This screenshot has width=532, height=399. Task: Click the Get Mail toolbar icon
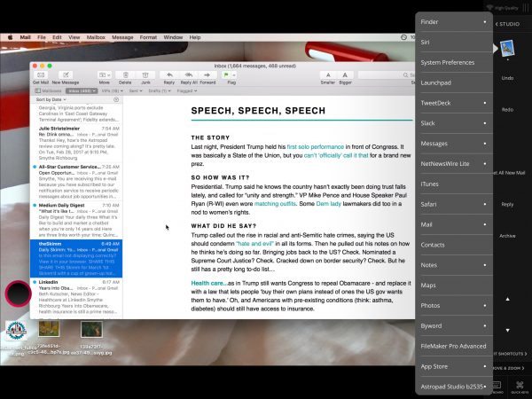point(41,75)
